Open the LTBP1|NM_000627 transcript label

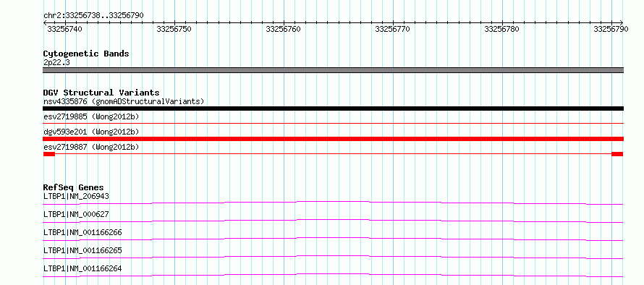pos(77,214)
